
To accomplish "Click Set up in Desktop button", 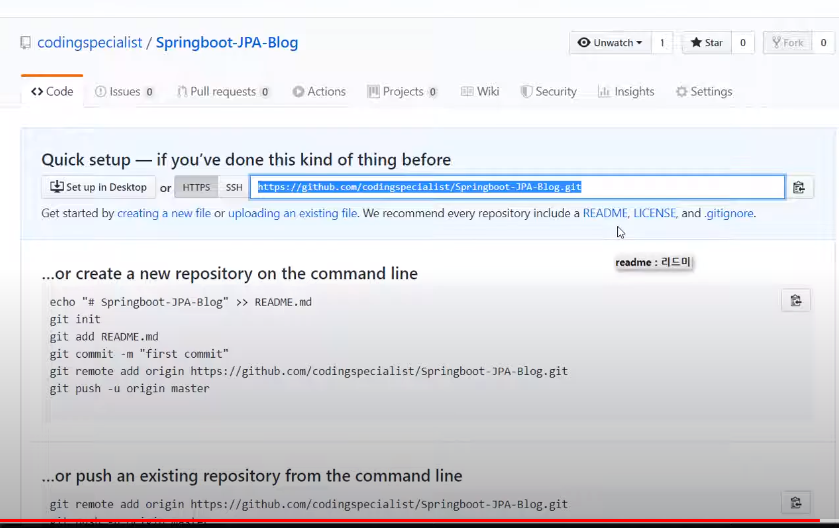I will coord(98,187).
